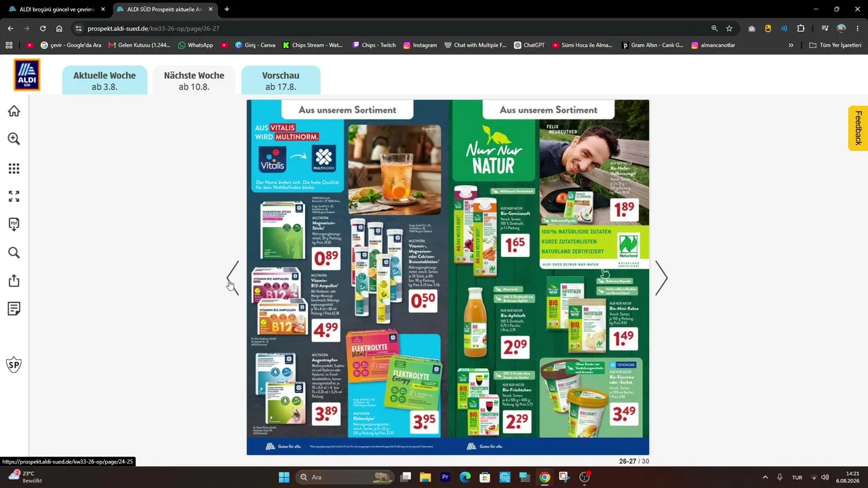The image size is (868, 488).
Task: Click the SP shield icon in sidebar
Action: coord(14,365)
